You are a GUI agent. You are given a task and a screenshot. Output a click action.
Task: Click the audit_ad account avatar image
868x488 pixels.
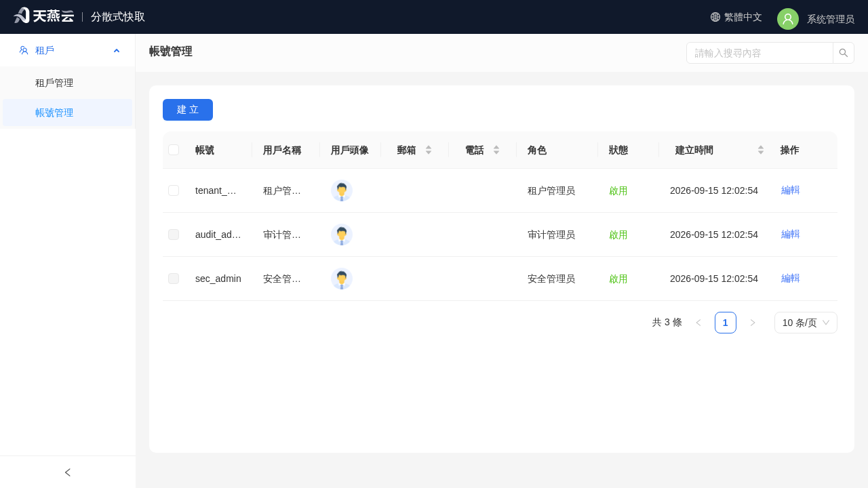pos(342,235)
